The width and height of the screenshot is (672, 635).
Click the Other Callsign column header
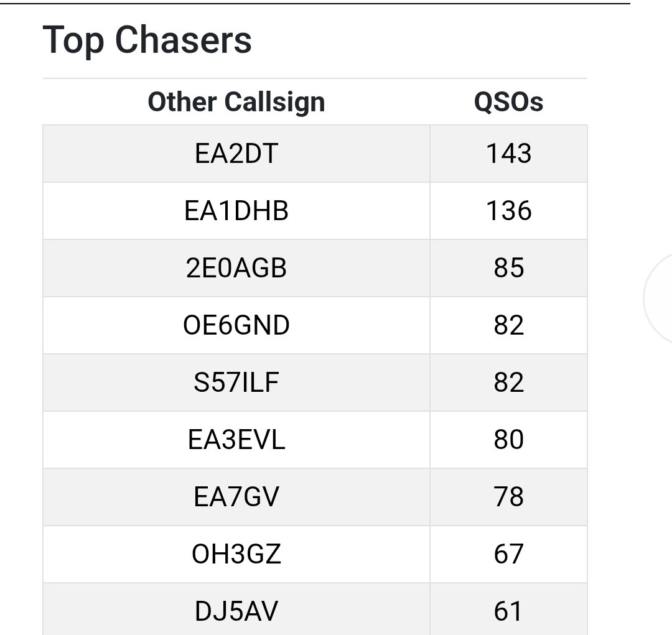[x=236, y=102]
